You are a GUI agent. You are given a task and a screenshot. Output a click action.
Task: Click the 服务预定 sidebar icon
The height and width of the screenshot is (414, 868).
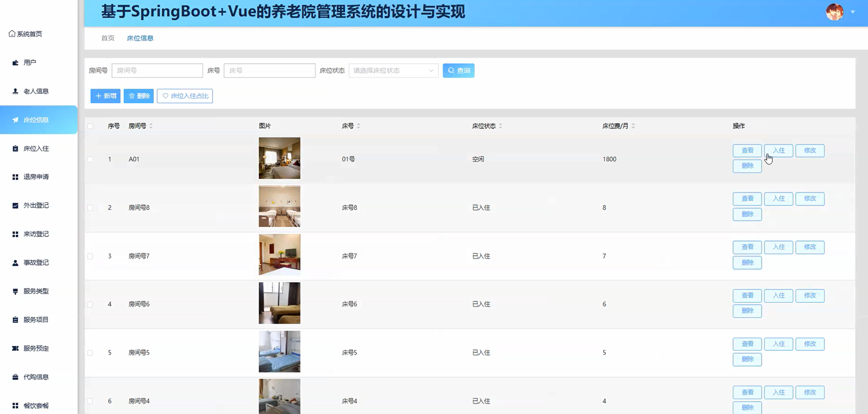coord(14,349)
